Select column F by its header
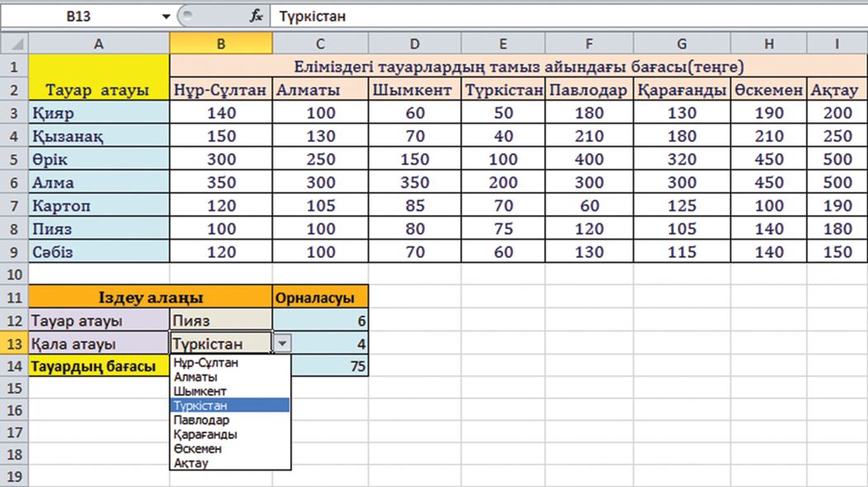 tap(589, 43)
